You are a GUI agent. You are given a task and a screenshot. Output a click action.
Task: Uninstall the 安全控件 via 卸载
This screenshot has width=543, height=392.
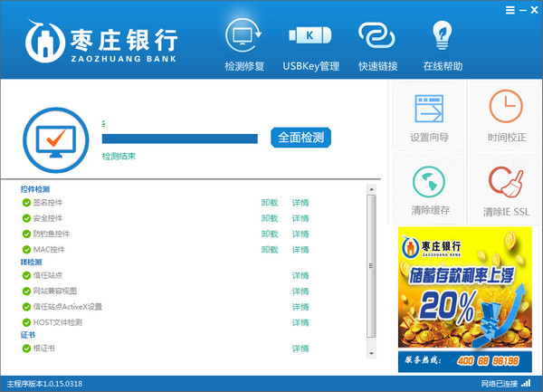click(270, 218)
